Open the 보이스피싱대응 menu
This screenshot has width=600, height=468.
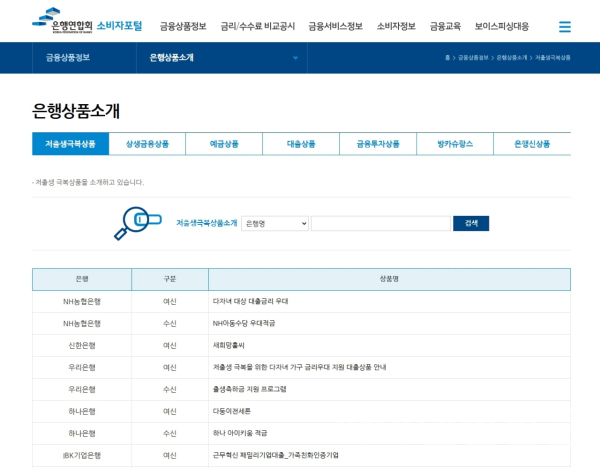tap(502, 26)
